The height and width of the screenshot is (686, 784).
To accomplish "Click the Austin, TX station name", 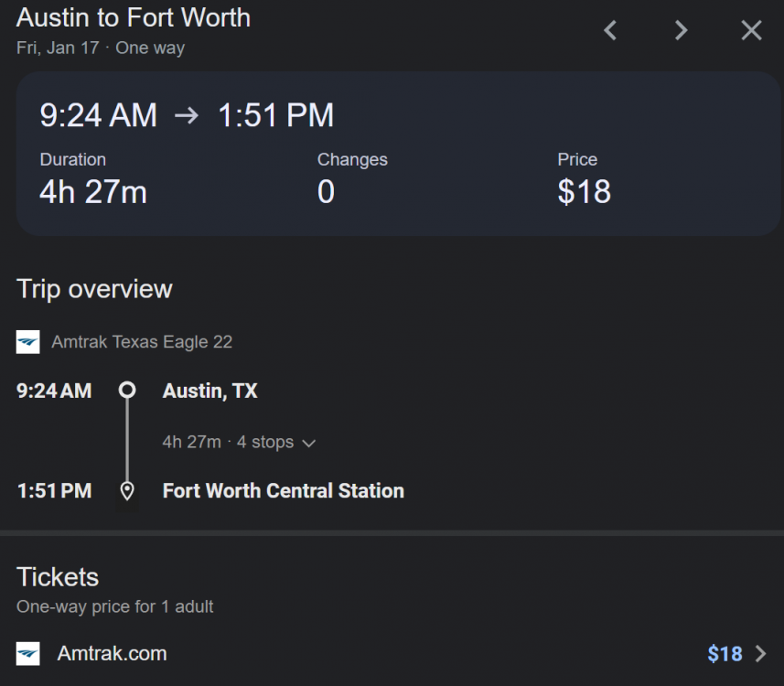I will pyautogui.click(x=209, y=391).
